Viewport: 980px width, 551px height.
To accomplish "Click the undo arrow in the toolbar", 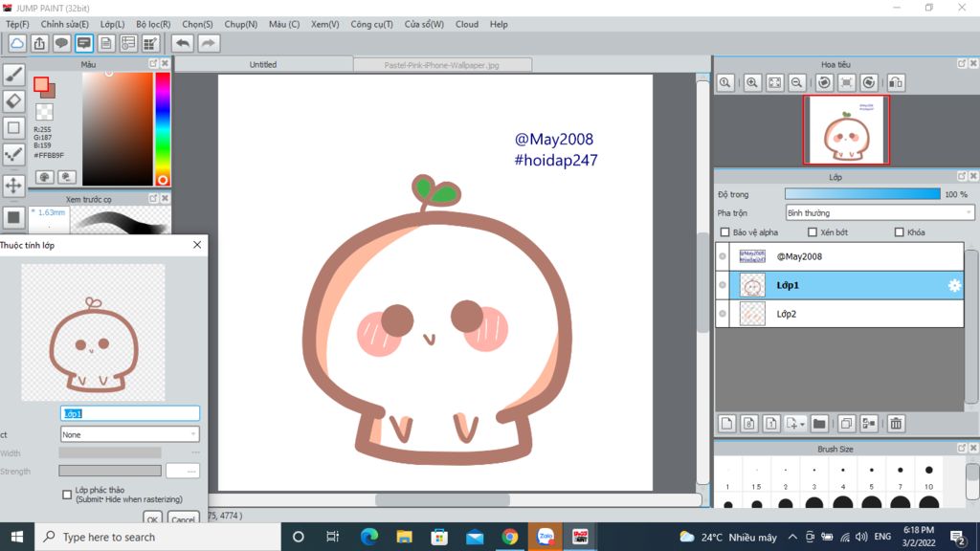I will pyautogui.click(x=183, y=43).
